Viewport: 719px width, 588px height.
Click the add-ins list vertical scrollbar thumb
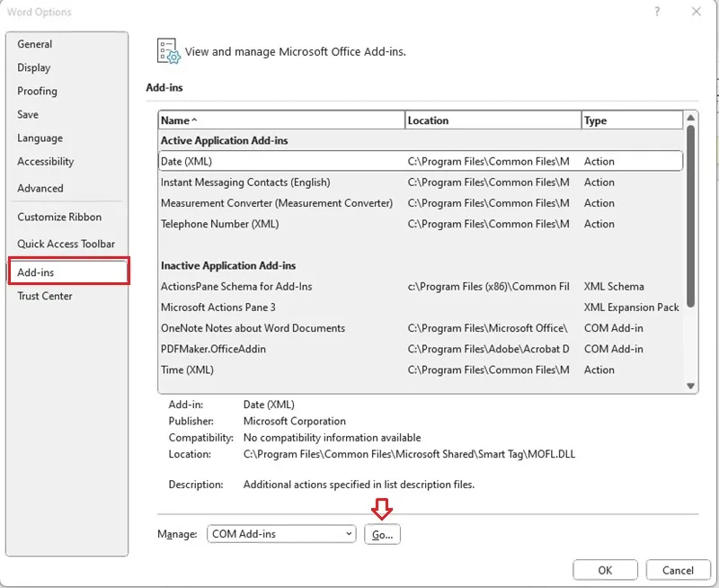(x=690, y=217)
